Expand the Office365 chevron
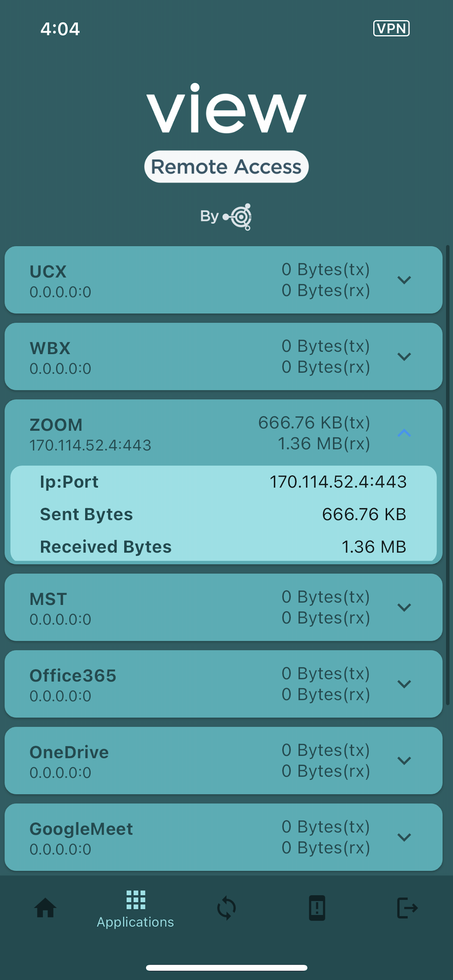 click(404, 684)
